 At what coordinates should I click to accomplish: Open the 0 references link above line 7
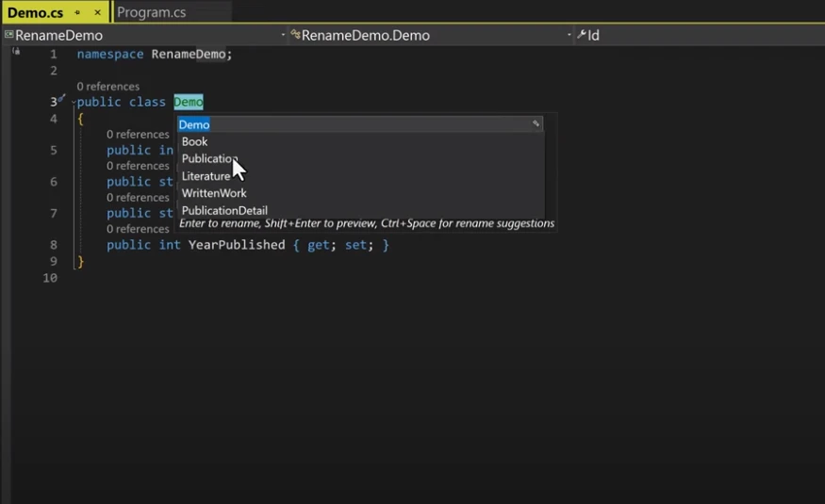click(138, 197)
